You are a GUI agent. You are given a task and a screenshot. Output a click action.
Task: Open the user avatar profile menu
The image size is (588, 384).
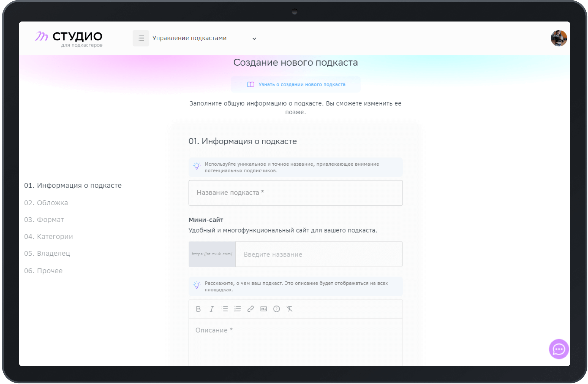pyautogui.click(x=559, y=38)
